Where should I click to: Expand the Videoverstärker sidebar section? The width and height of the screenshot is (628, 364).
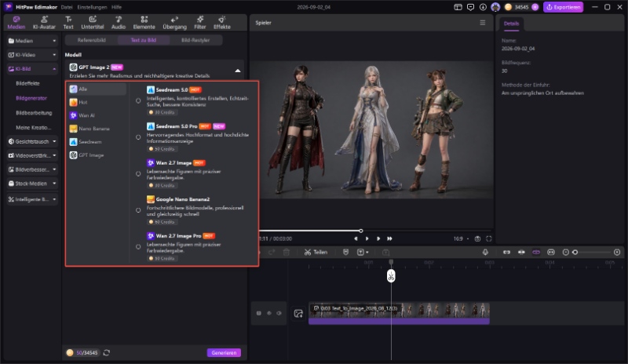[32, 155]
